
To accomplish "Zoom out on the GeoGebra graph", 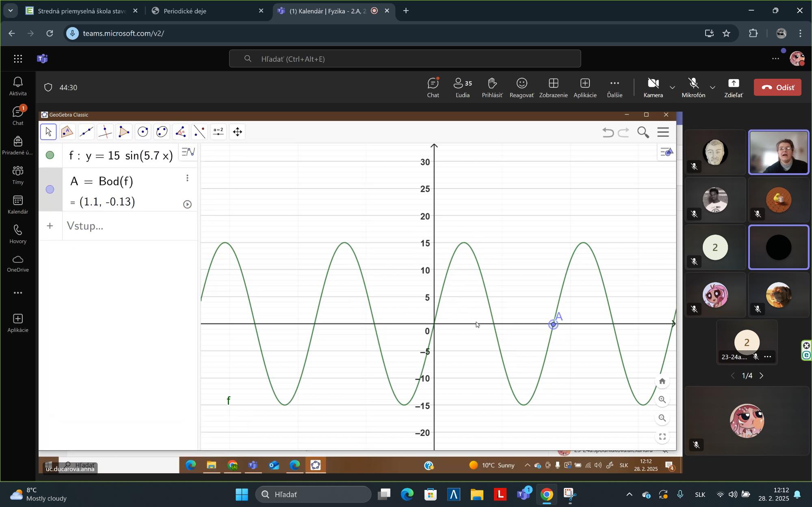I will pyautogui.click(x=662, y=418).
